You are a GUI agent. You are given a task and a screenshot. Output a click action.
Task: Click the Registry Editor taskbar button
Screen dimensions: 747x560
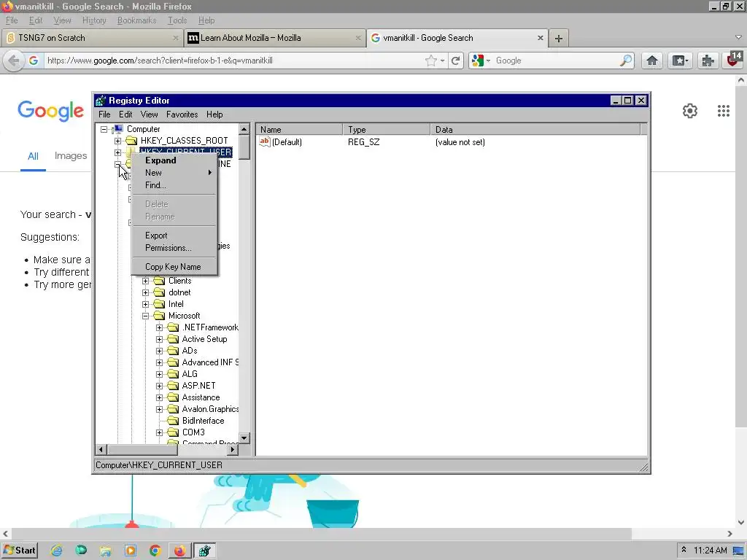coord(204,551)
